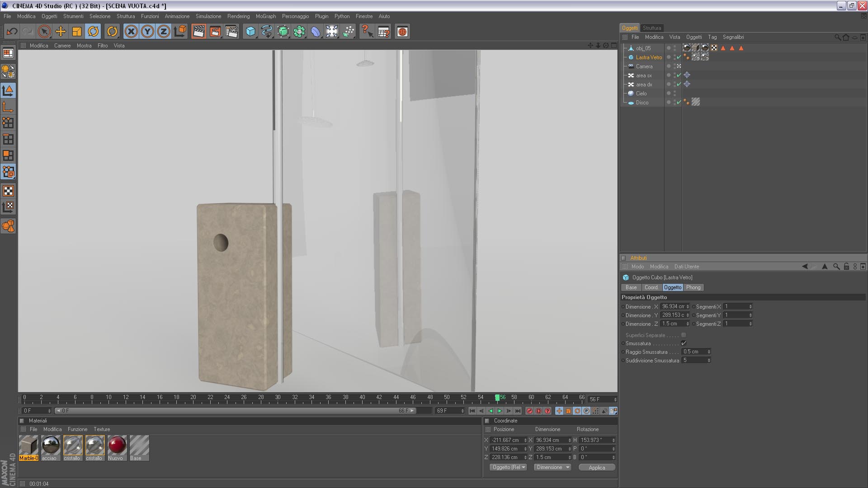Image resolution: width=868 pixels, height=488 pixels.
Task: Select the Nuovo red material swatch
Action: pyautogui.click(x=117, y=446)
